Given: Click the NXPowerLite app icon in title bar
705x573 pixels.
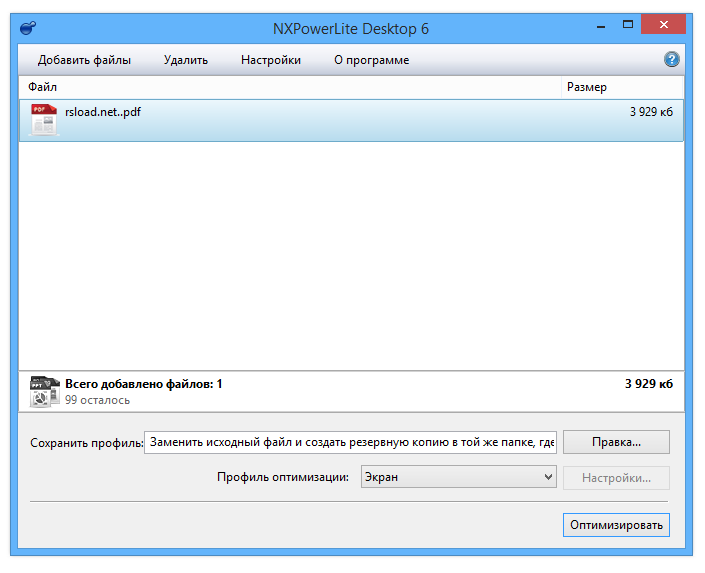Looking at the screenshot, I should tap(28, 28).
